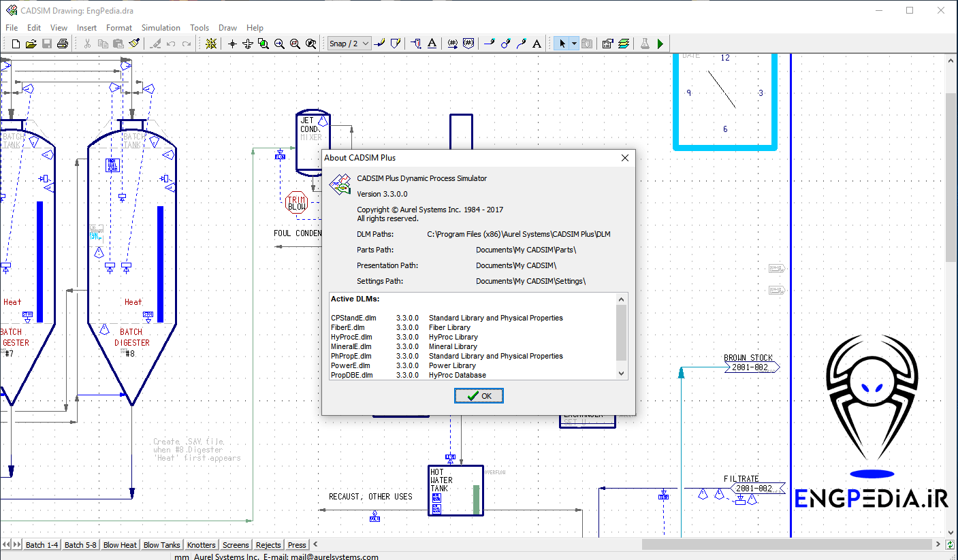Click the flask simulation icon
The image size is (958, 560).
pyautogui.click(x=645, y=44)
